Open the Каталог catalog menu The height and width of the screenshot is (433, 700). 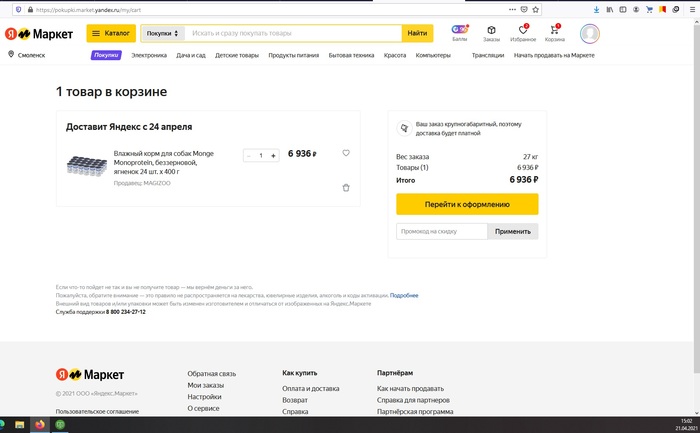pos(111,33)
